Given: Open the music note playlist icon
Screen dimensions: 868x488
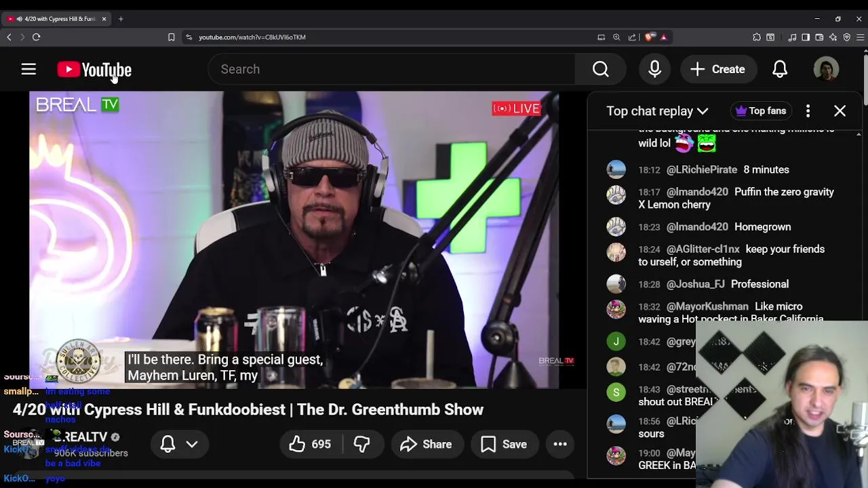Looking at the screenshot, I should coord(792,37).
